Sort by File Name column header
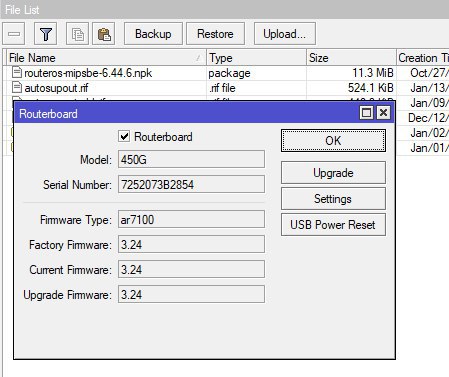This screenshot has height=377, width=449. (106, 58)
